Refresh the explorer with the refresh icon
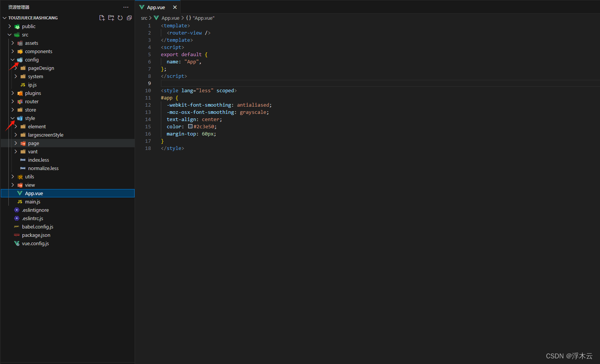Image resolution: width=600 pixels, height=364 pixels. 120,18
